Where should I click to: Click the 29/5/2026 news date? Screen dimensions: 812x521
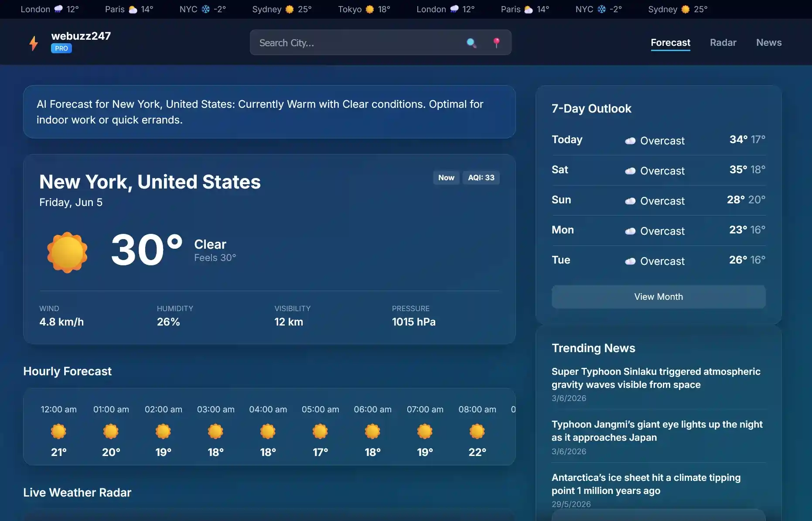click(571, 504)
